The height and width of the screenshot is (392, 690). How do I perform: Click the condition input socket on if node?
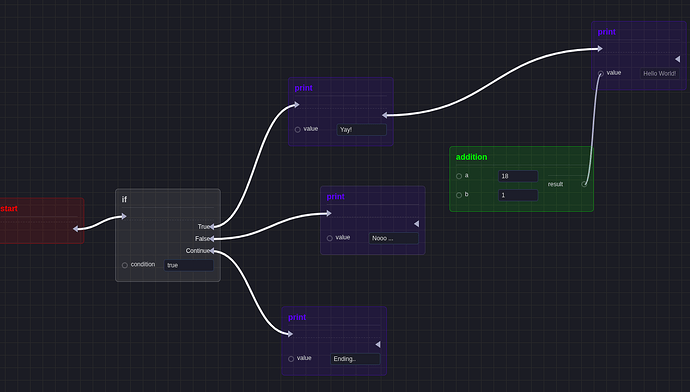125,265
